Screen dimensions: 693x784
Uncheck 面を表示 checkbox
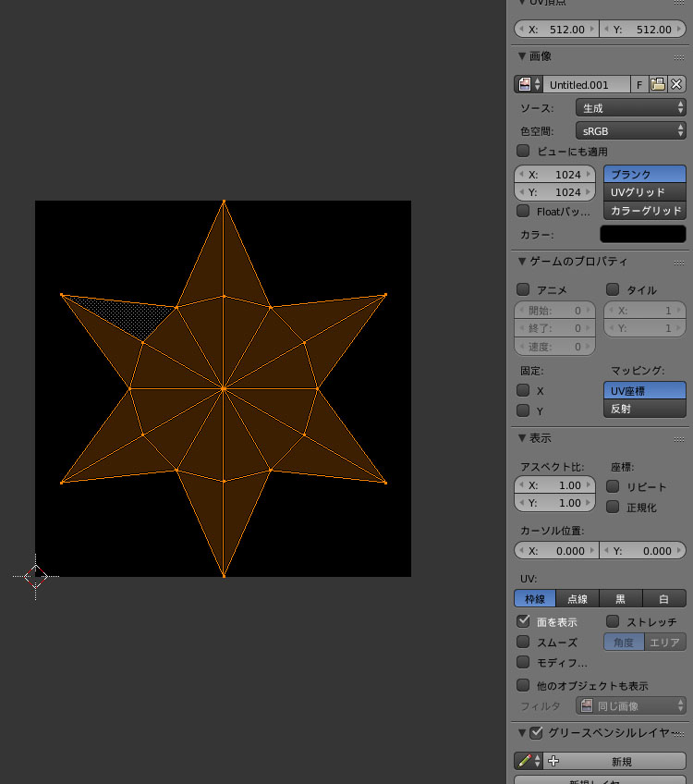click(x=523, y=621)
